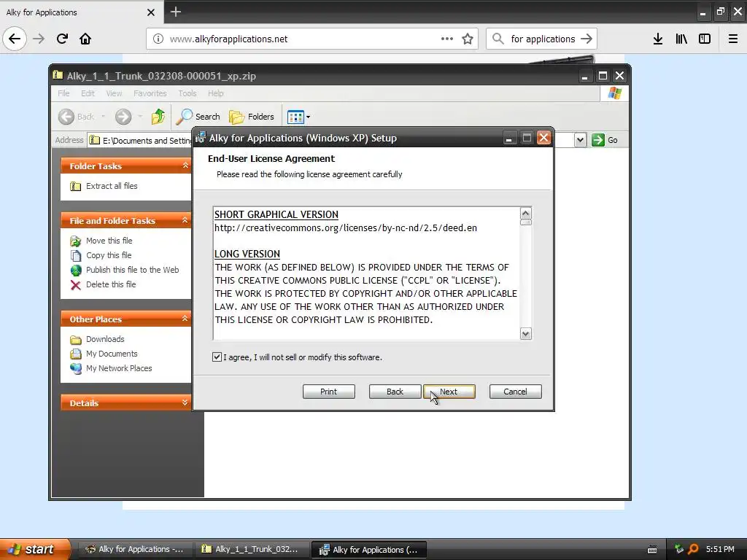Click Explorer Forward button

pyautogui.click(x=123, y=117)
